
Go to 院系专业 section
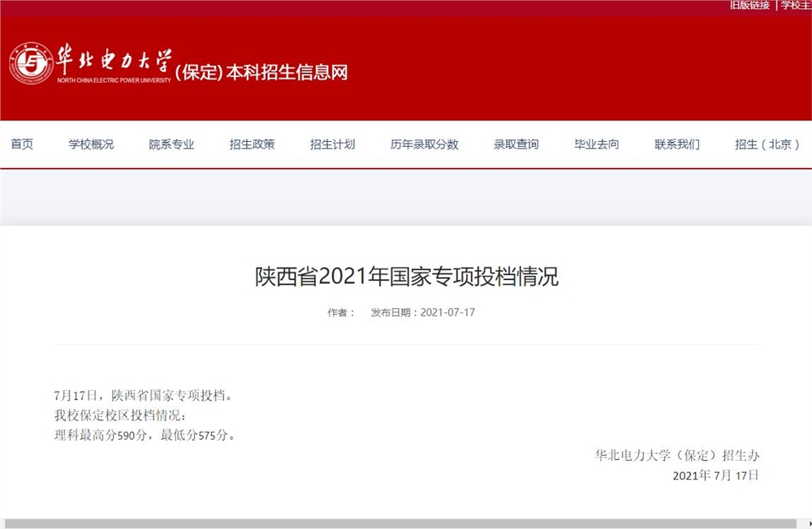click(171, 144)
